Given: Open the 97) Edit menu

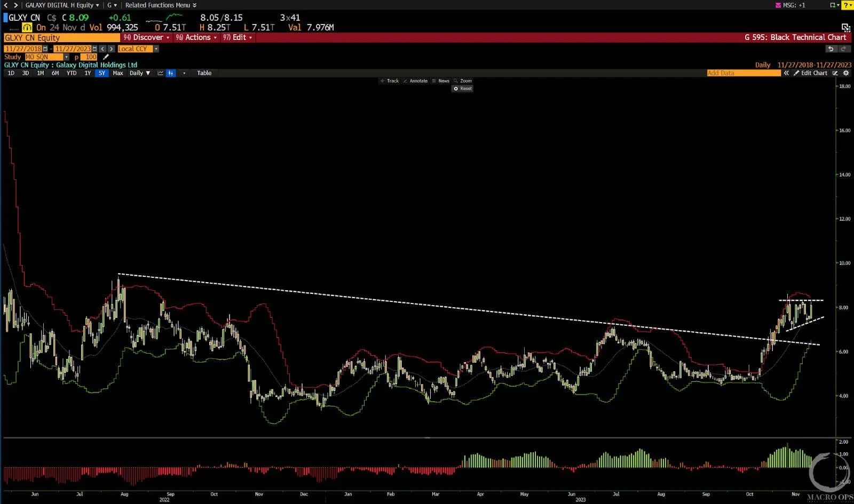Looking at the screenshot, I should point(238,37).
